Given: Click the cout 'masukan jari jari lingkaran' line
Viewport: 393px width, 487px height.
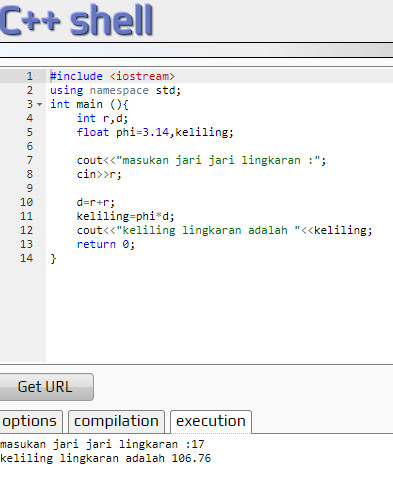Looking at the screenshot, I should point(201,160).
